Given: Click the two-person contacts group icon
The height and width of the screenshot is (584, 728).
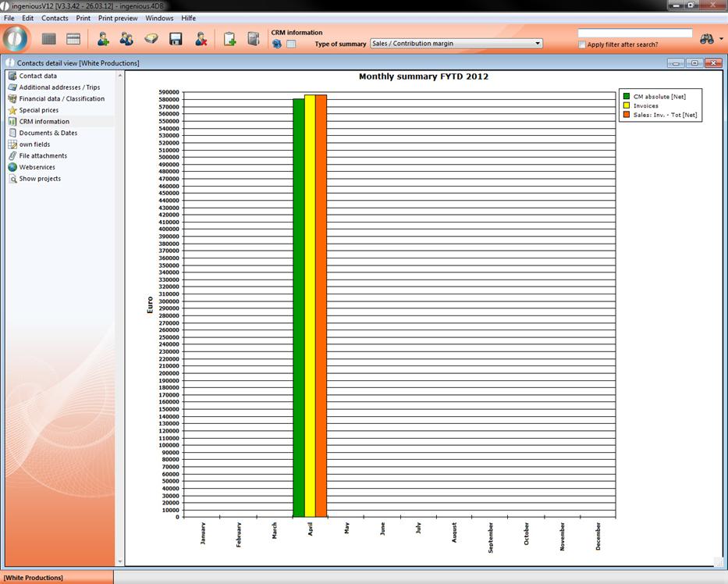Looking at the screenshot, I should pos(126,39).
